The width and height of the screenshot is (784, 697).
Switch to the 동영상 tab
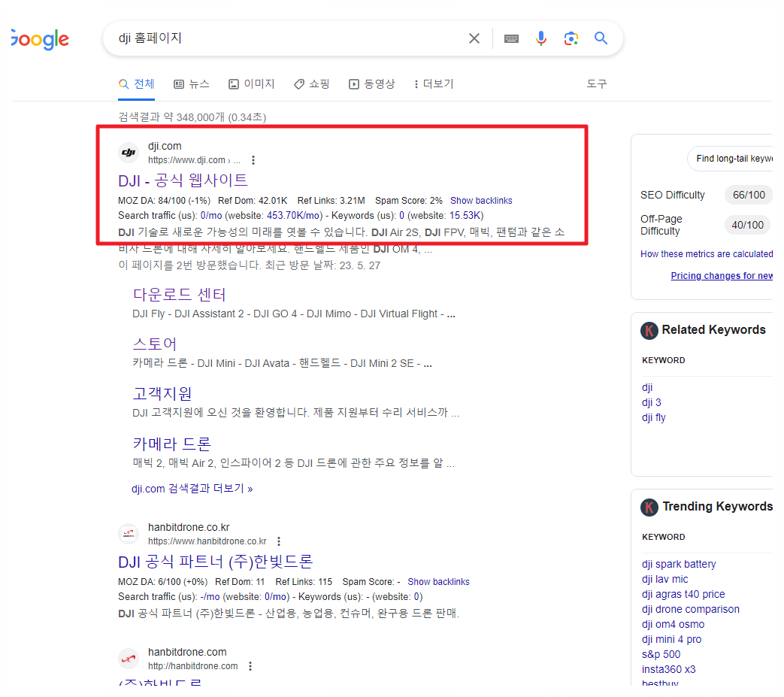click(x=371, y=84)
